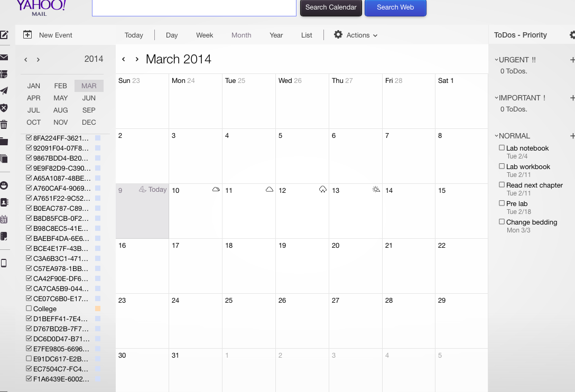The height and width of the screenshot is (392, 575).
Task: Switch to Month view
Action: [x=242, y=35]
